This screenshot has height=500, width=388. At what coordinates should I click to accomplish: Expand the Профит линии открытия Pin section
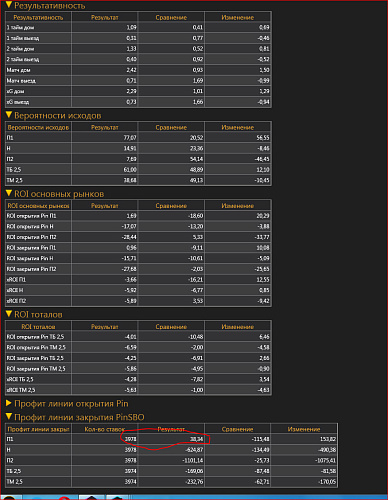click(x=9, y=403)
